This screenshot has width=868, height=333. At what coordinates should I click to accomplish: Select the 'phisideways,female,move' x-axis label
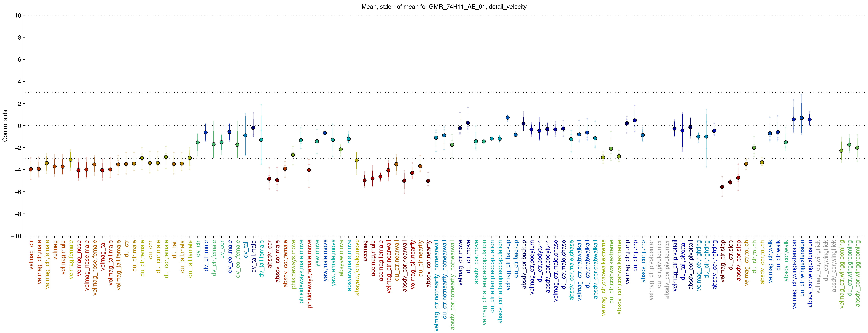pyautogui.click(x=309, y=274)
